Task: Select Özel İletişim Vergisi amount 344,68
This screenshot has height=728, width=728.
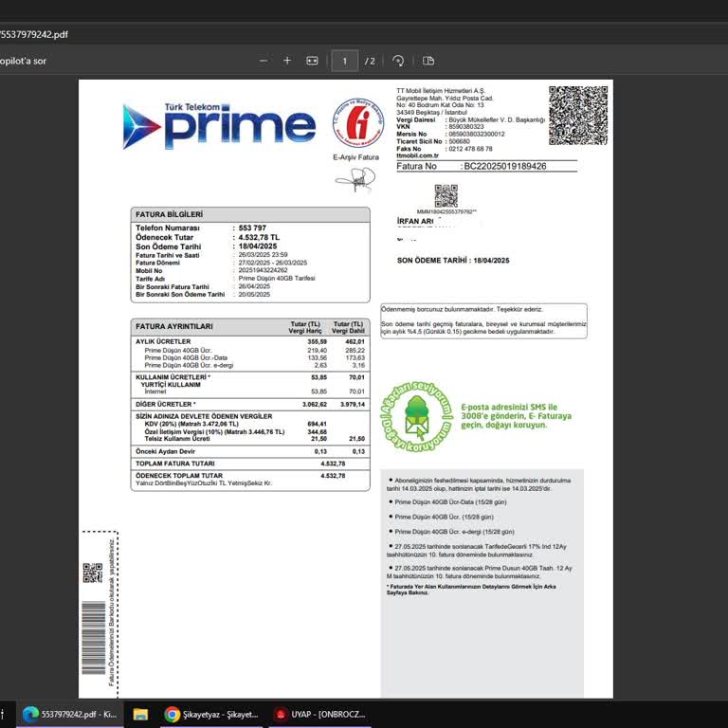Action: 318,432
